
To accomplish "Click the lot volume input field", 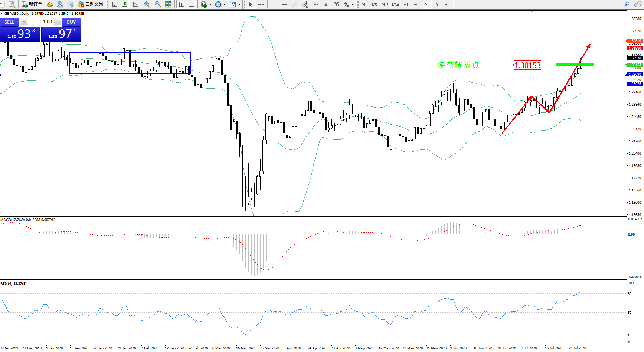I will pos(41,22).
